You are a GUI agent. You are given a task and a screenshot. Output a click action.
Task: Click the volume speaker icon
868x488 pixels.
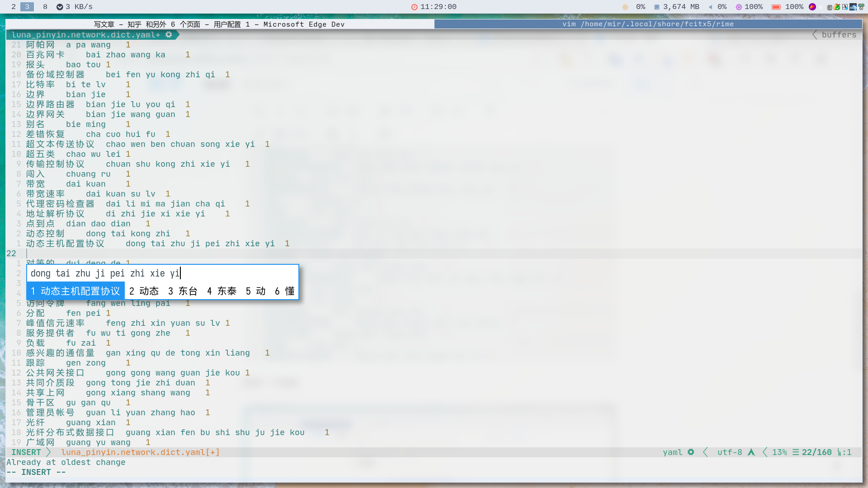click(x=711, y=7)
